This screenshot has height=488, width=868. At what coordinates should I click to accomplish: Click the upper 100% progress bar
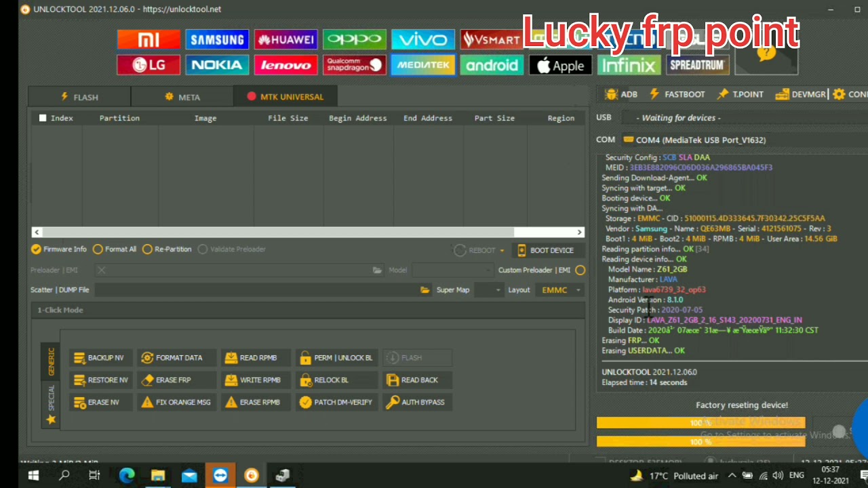tap(701, 422)
